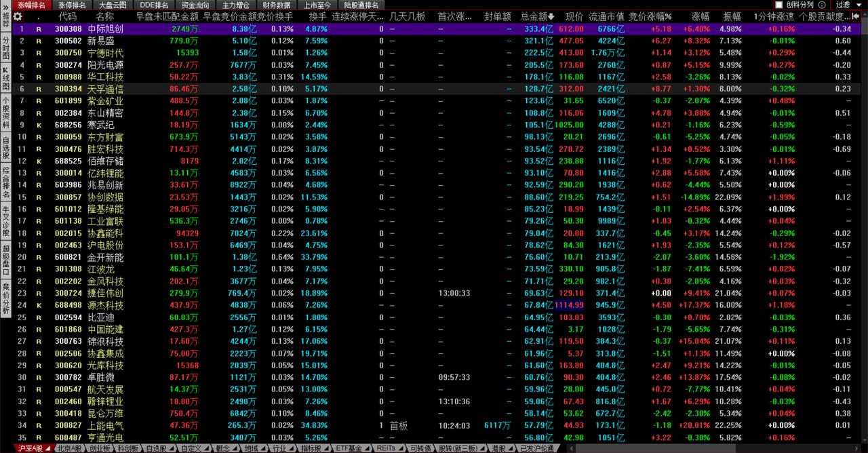868x453 pixels.
Task: Switch to the 创业板 bottom tab
Action: 99,448
